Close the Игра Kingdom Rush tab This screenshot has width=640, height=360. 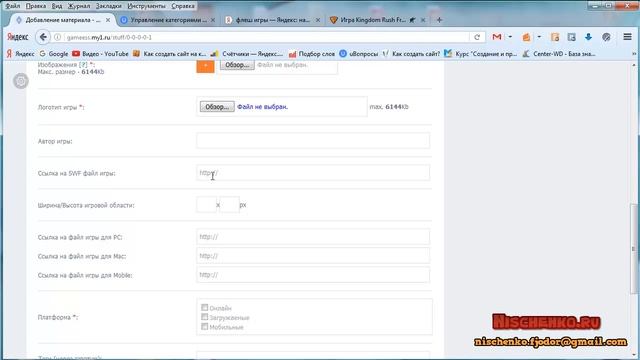tap(423, 20)
